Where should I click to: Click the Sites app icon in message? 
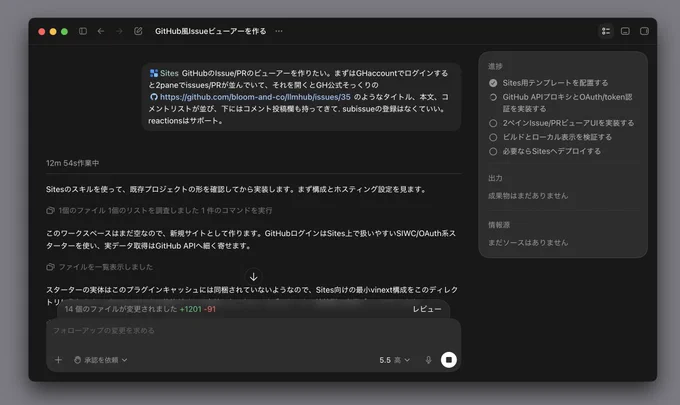tap(154, 73)
